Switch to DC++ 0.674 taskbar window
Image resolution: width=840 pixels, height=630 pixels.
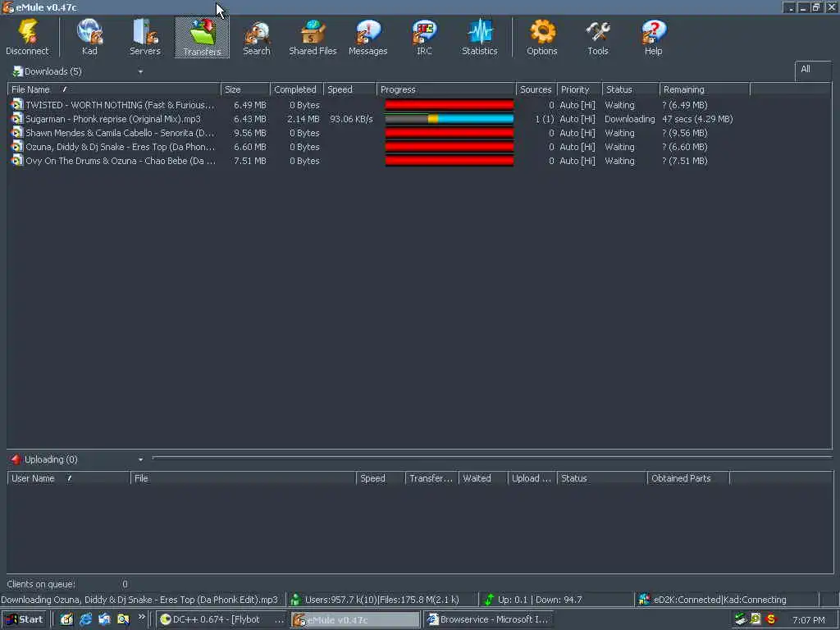(x=222, y=619)
